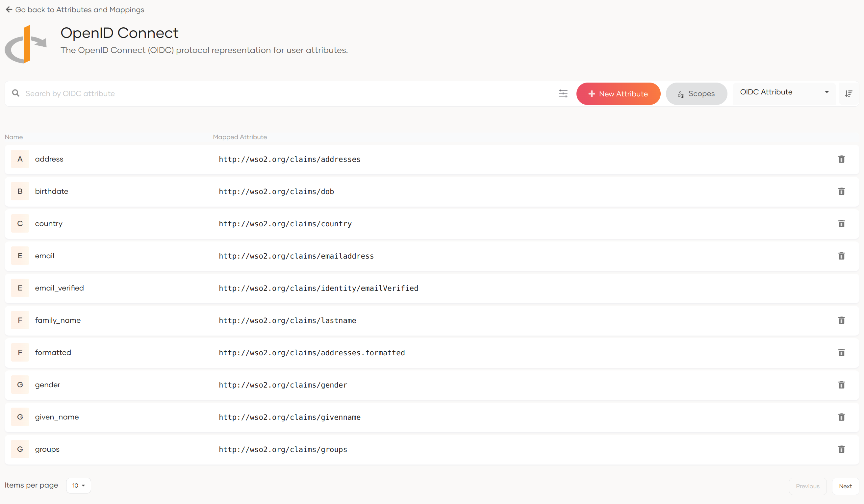Image resolution: width=864 pixels, height=504 pixels.
Task: Click the New Attribute button
Action: (618, 94)
